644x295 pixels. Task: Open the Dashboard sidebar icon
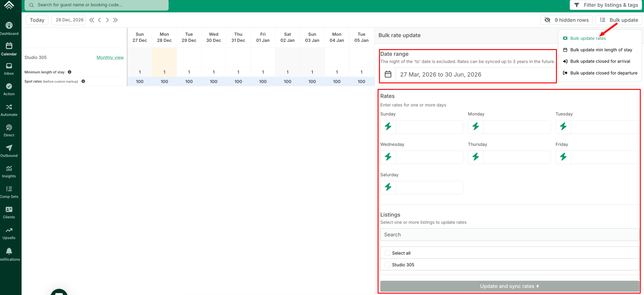(x=9, y=25)
